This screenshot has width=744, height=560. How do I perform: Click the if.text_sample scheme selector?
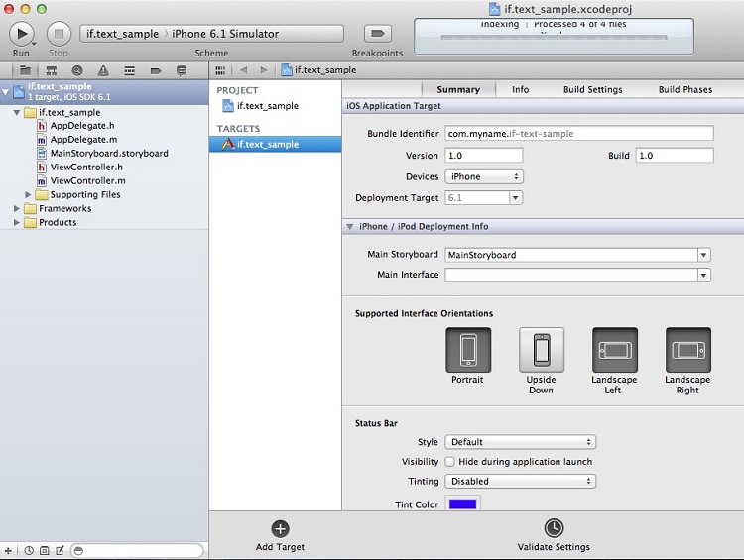pos(122,34)
